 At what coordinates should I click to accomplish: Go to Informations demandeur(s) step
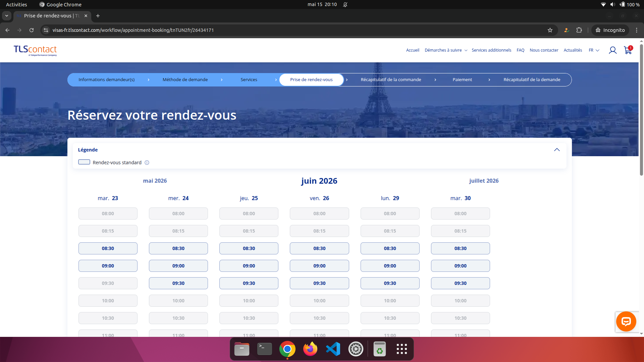click(106, 80)
